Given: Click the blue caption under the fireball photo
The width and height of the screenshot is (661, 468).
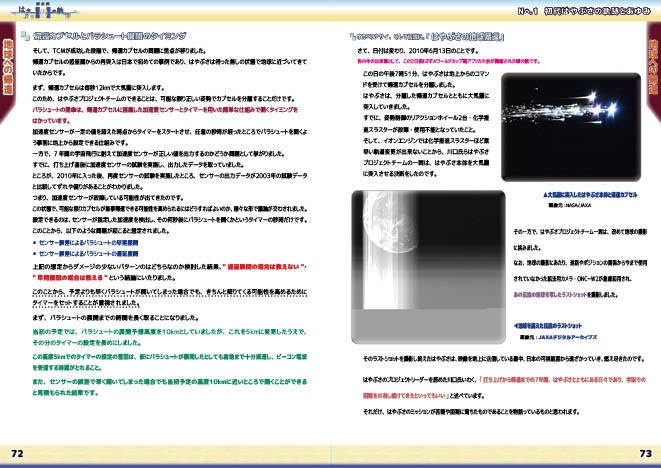Looking at the screenshot, I should coord(590,195).
